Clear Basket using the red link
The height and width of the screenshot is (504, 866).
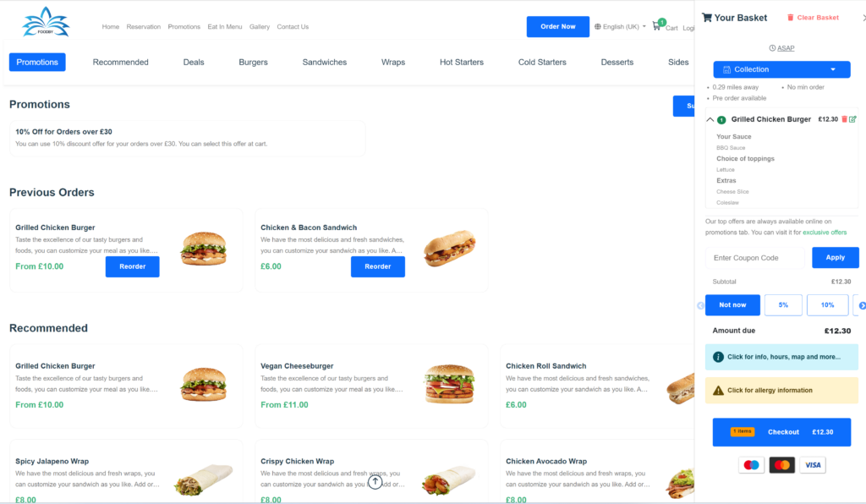click(x=813, y=18)
